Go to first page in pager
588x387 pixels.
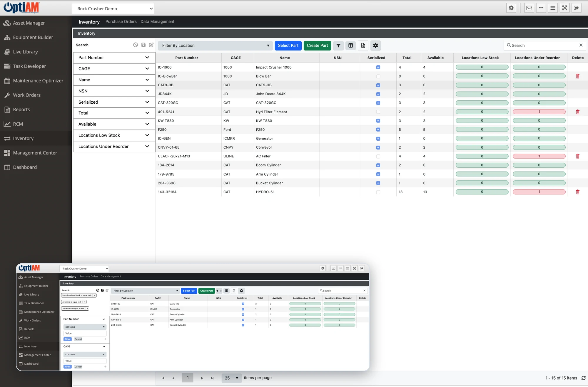pyautogui.click(x=163, y=378)
